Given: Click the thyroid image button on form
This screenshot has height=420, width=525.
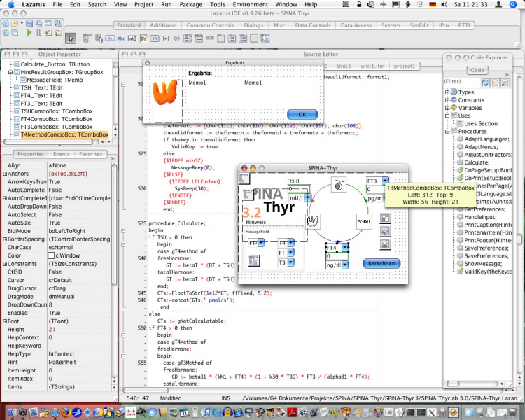Looking at the screenshot, I should coord(314,221).
